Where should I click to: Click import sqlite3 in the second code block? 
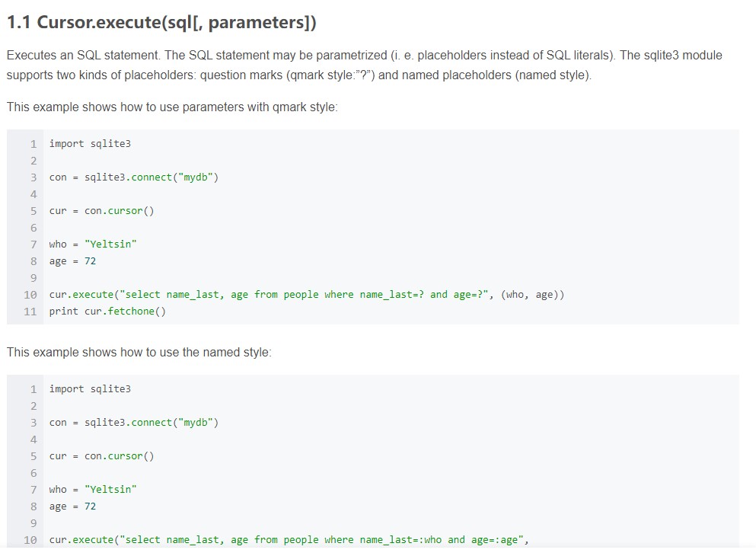tap(90, 389)
